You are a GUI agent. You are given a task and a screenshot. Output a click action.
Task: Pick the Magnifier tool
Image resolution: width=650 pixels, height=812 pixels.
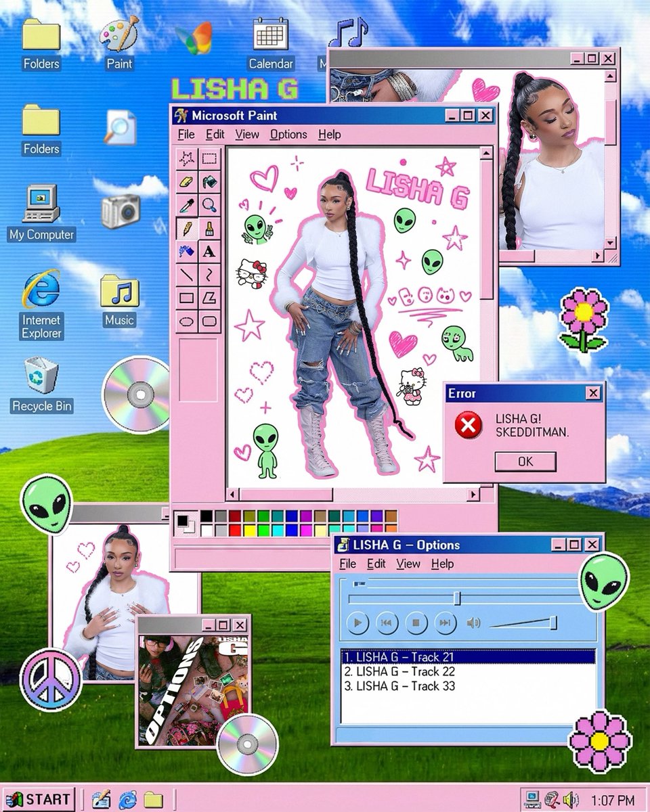click(210, 204)
